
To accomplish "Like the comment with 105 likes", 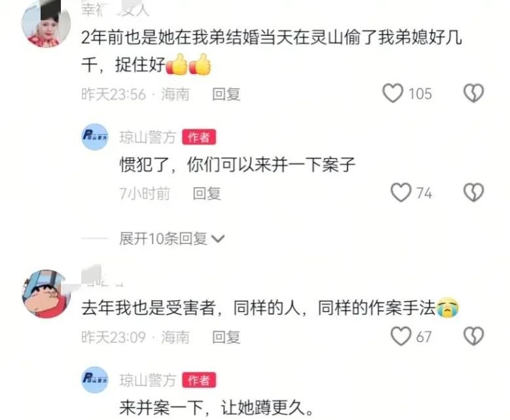I will 393,94.
